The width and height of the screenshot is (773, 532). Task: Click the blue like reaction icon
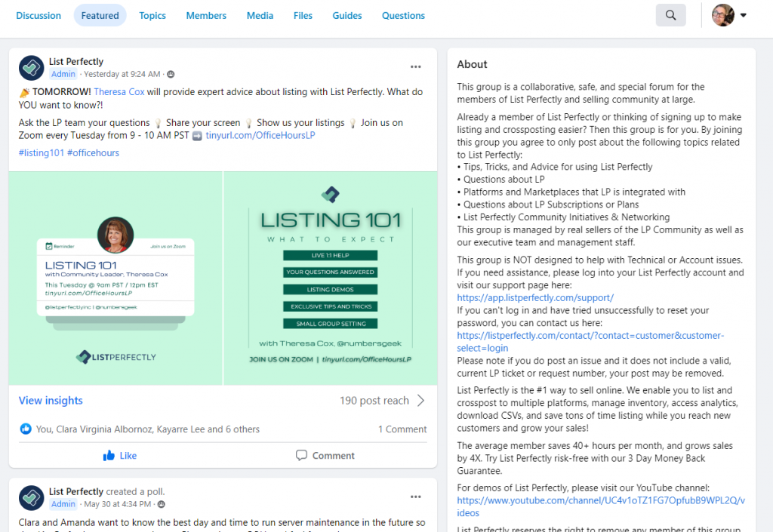pos(26,429)
